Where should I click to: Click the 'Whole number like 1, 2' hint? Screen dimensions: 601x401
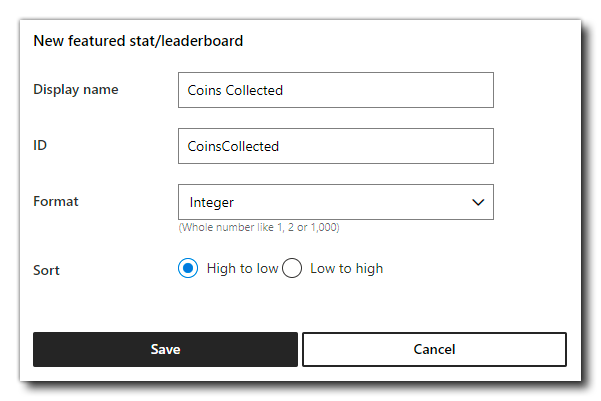(x=259, y=227)
